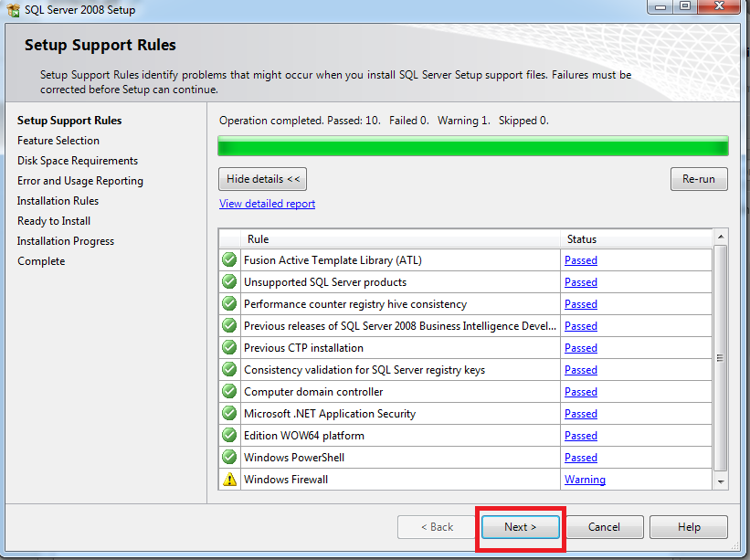The height and width of the screenshot is (560, 750).
Task: Open the Warning status link for Windows Firewall
Action: coord(585,480)
